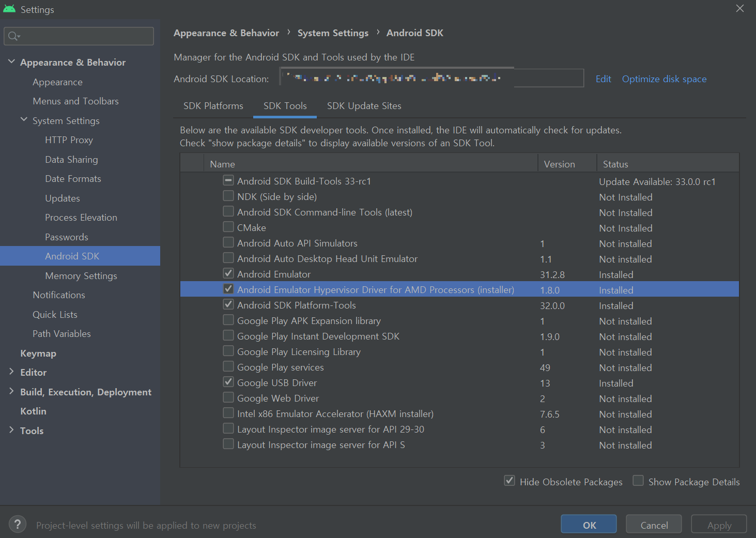
Task: Click the Android SDK Location field
Action: [431, 78]
